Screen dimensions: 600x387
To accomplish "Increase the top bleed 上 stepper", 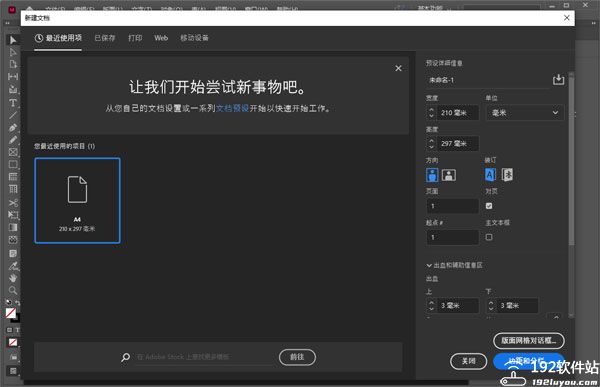I will point(431,302).
